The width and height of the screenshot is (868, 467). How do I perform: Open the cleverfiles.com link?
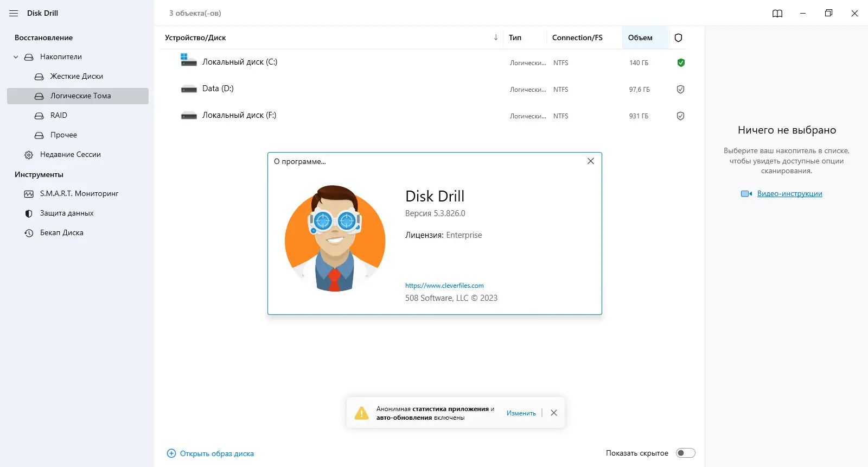point(444,286)
